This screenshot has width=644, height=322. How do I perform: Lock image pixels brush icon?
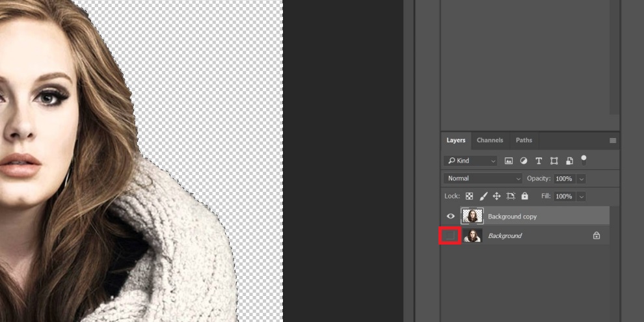click(x=483, y=196)
